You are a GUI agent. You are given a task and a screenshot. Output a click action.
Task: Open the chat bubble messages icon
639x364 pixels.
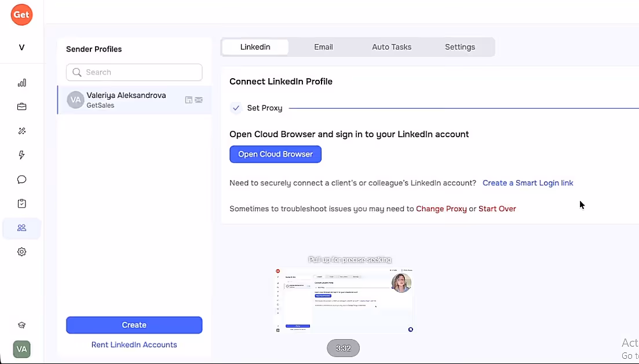(21, 179)
